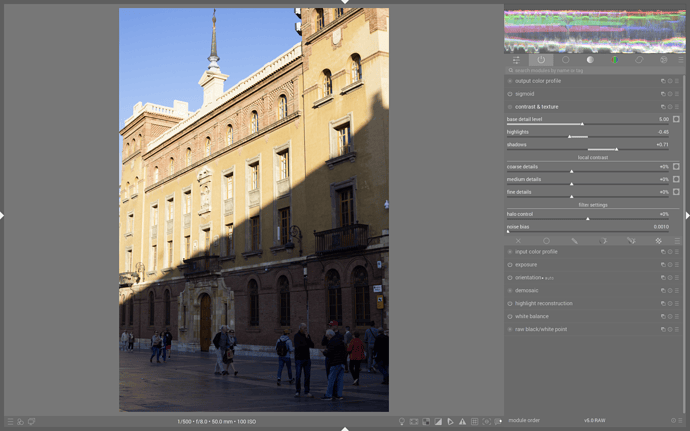690x431 pixels.
Task: Open presets menu for white balance
Action: point(677,316)
